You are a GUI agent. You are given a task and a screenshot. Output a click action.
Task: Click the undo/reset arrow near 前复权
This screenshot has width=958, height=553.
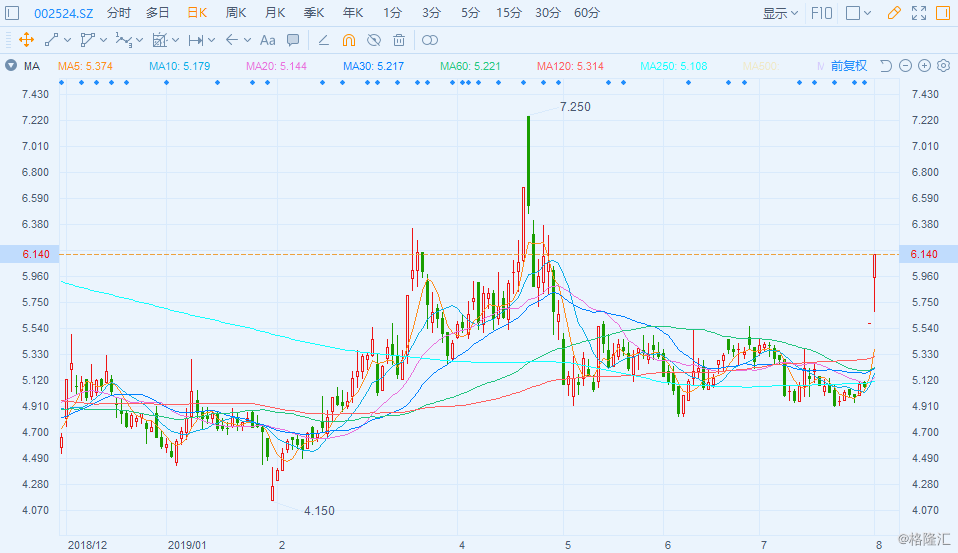tap(886, 65)
